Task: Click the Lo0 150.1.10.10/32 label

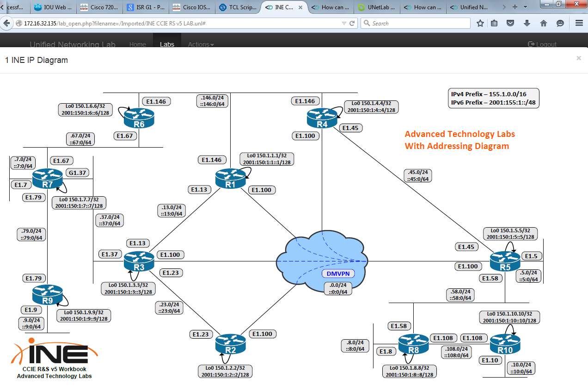Action: (510, 317)
